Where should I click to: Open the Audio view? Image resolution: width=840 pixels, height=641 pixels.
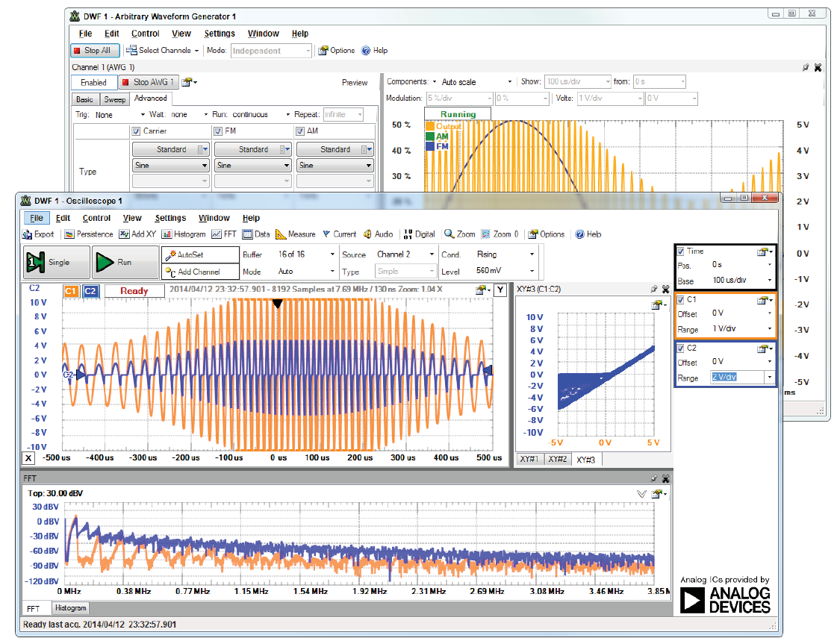(x=379, y=234)
